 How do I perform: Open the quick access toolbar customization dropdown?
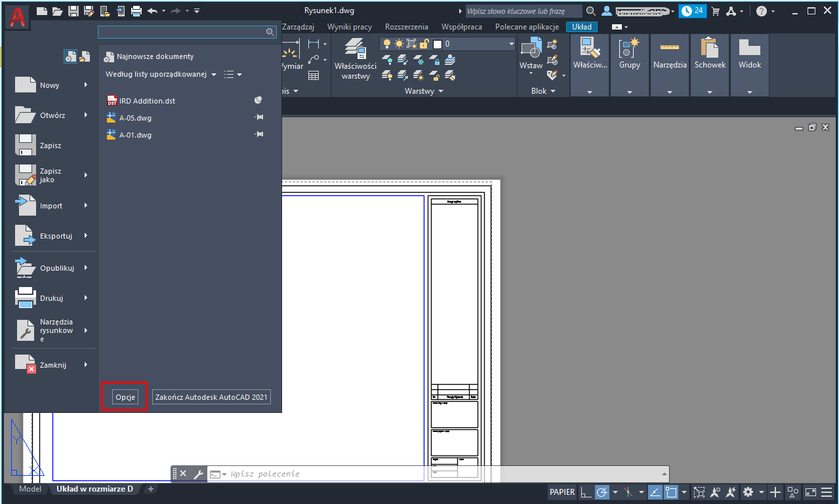pos(197,11)
